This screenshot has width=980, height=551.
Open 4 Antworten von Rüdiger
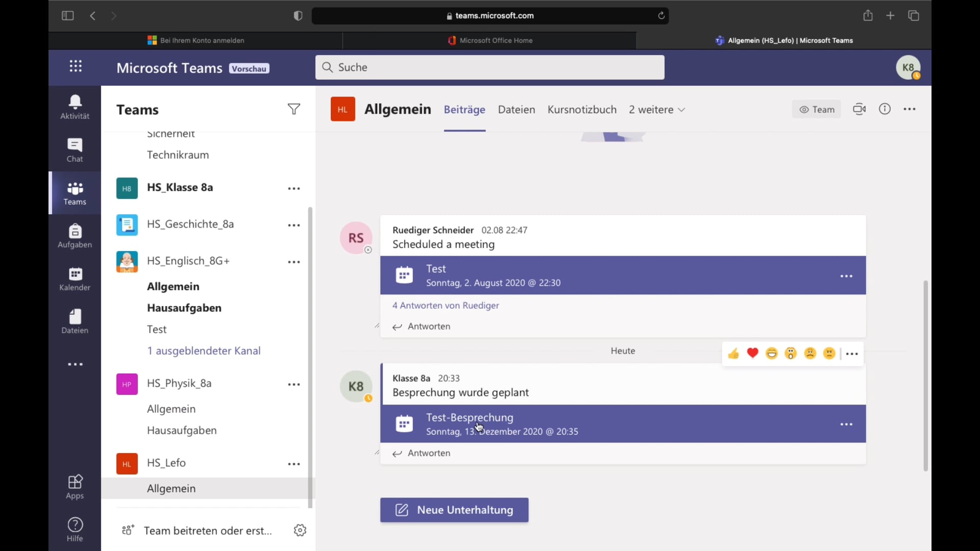pyautogui.click(x=445, y=305)
